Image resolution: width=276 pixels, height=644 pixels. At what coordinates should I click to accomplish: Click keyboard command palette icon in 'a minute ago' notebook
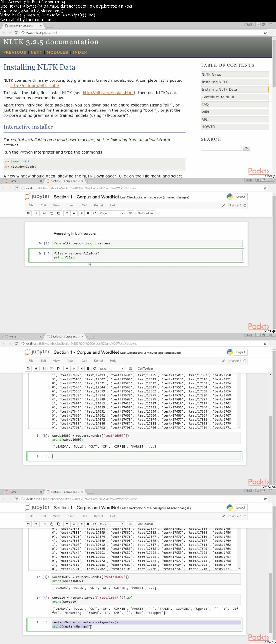tap(130, 213)
